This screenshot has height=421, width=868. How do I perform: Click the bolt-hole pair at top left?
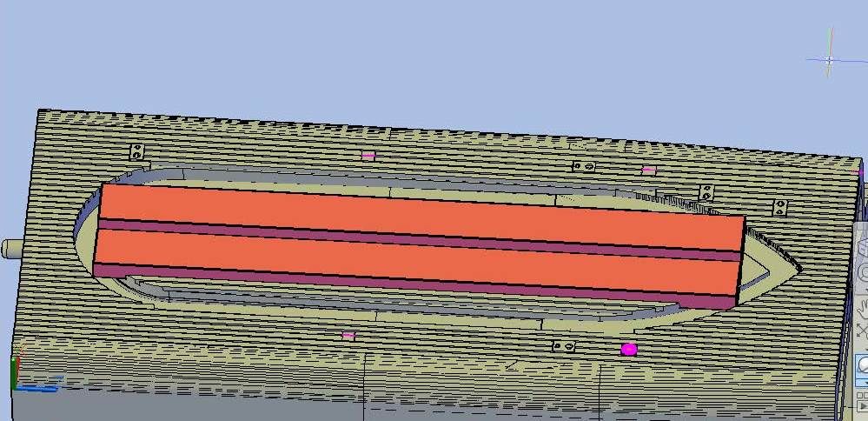(x=136, y=151)
